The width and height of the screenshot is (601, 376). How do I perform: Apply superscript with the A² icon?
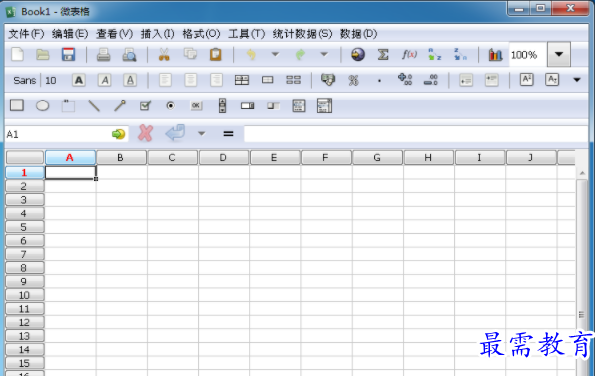pyautogui.click(x=526, y=80)
